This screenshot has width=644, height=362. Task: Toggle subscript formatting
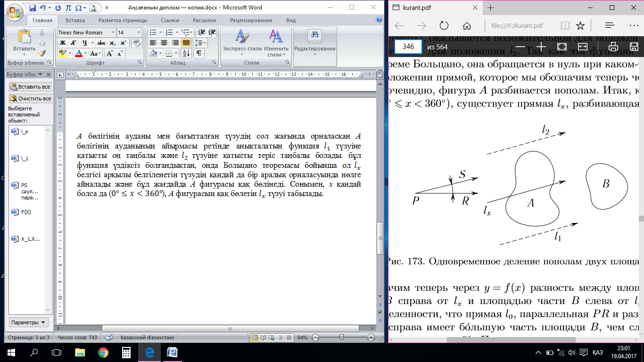(112, 43)
